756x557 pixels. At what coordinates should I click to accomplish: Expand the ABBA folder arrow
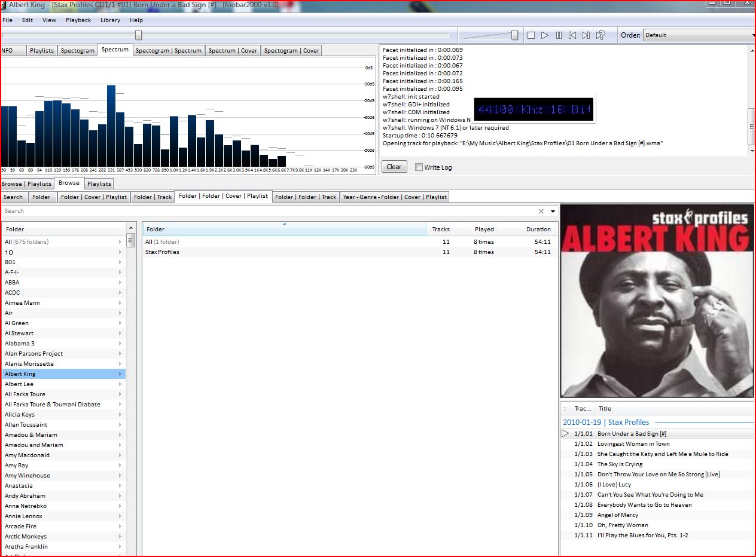[120, 283]
